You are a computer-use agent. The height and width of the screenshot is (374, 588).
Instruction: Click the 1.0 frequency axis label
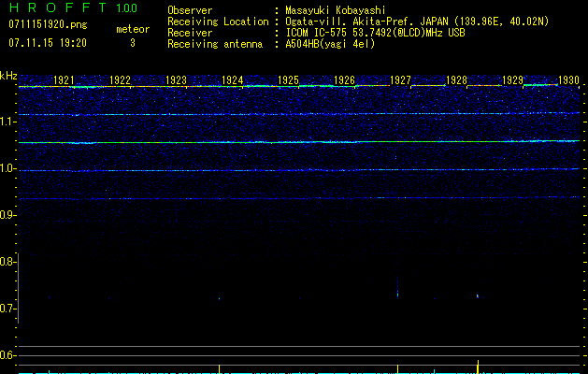[7, 169]
